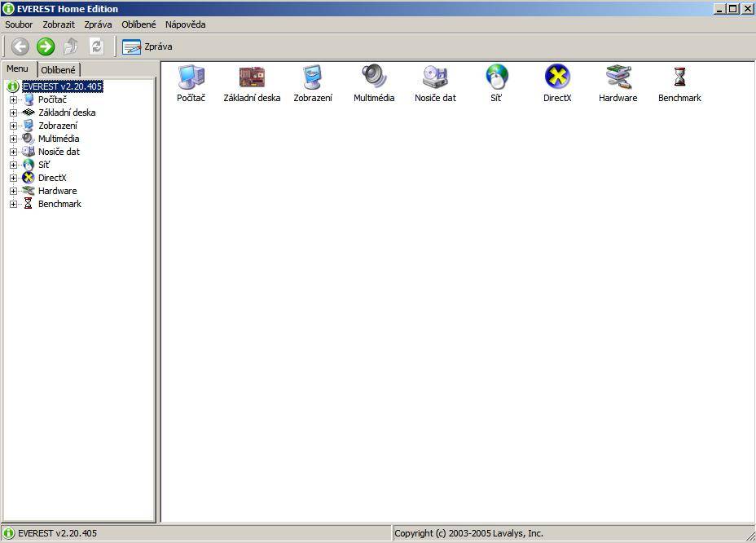
Task: Click the Zpráva toolbar button label
Action: pos(158,46)
